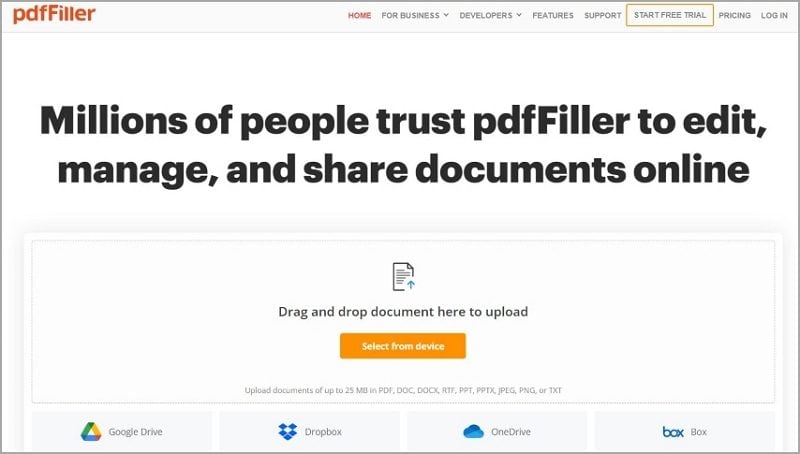Click the Select from device button
Image resolution: width=800 pixels, height=454 pixels.
pos(403,346)
